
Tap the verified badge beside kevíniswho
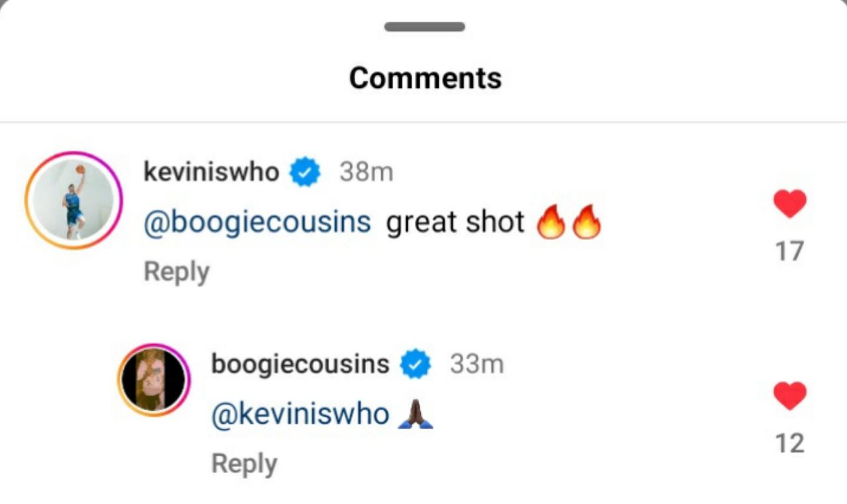(305, 173)
